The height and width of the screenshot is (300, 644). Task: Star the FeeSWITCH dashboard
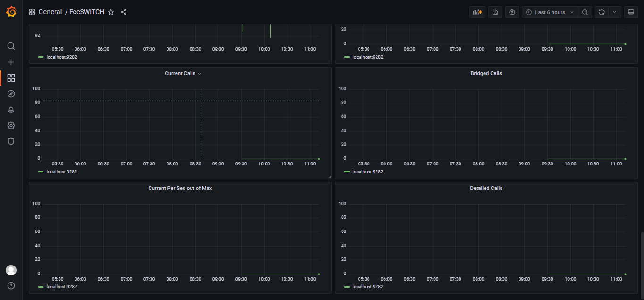[111, 12]
